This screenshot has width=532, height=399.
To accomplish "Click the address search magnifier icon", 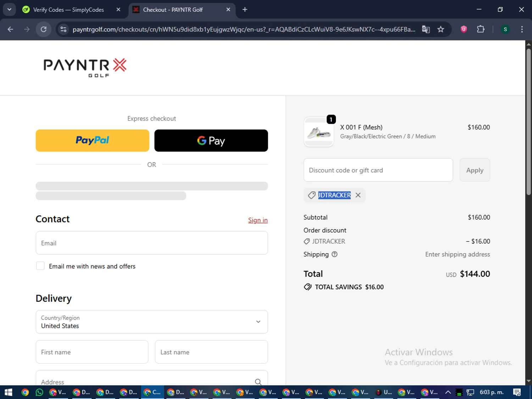I will coord(258,382).
